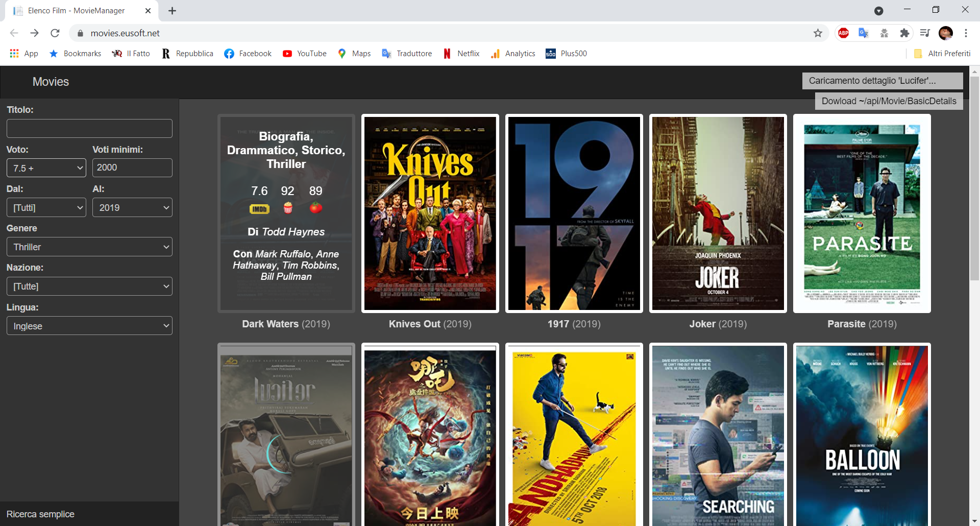Viewport: 980px width, 526px height.
Task: Click the scrollbar down arrow
Action: click(975, 521)
